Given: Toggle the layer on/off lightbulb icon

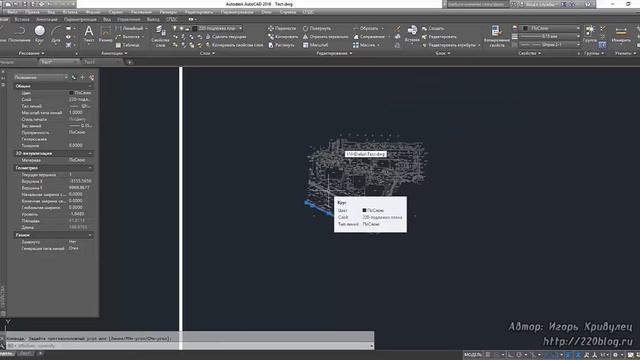Looking at the screenshot, I should (x=175, y=29).
